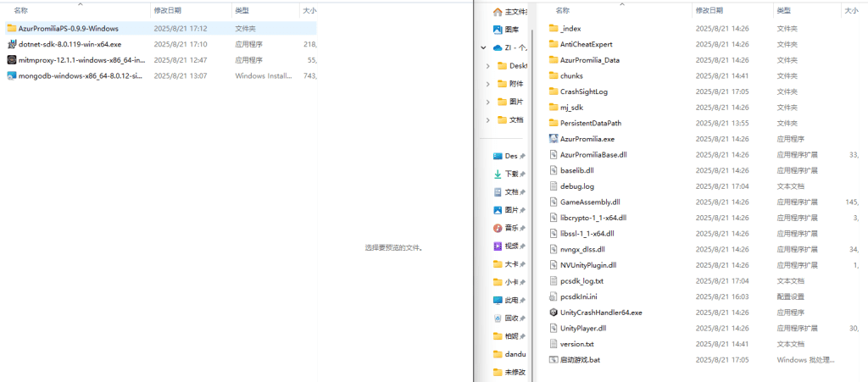Sort left pane by 修改日期 column
The image size is (868, 382).
coord(167,10)
